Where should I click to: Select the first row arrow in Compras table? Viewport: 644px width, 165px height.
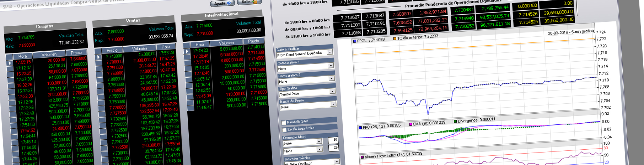pyautogui.click(x=10, y=63)
